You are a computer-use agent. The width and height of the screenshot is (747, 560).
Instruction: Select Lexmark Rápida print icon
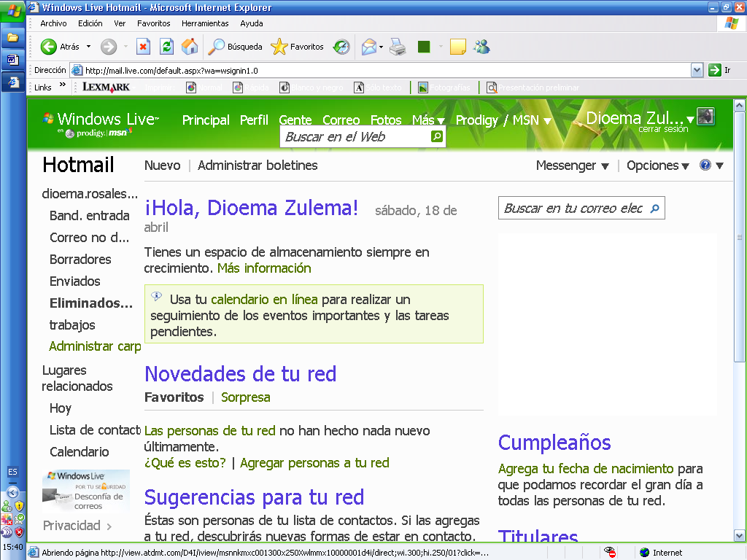pyautogui.click(x=238, y=87)
